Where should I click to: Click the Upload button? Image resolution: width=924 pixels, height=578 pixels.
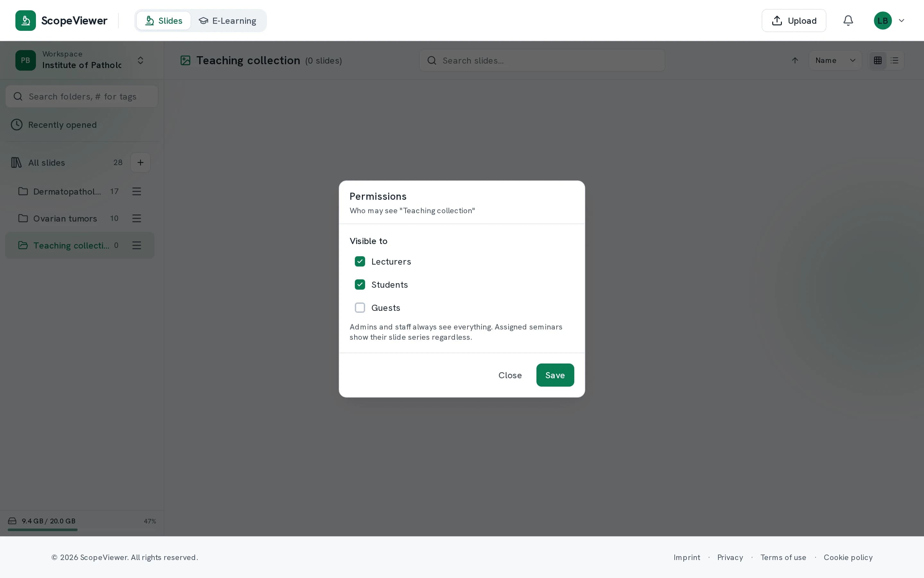tap(794, 21)
